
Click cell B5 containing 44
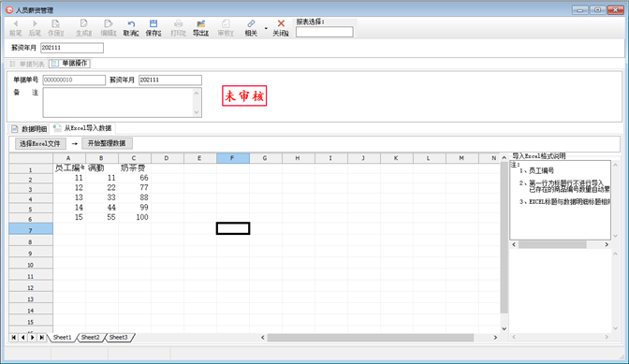point(102,208)
